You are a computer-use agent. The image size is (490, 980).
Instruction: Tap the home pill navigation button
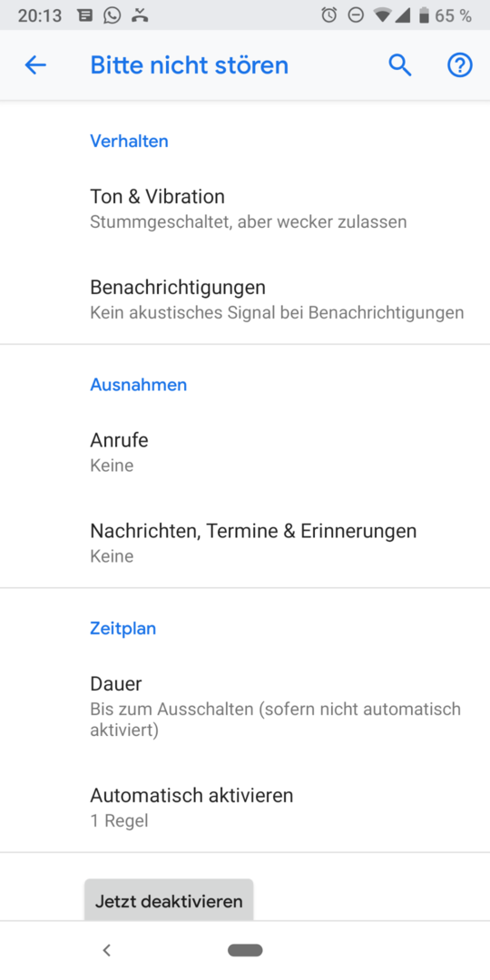[x=245, y=951]
